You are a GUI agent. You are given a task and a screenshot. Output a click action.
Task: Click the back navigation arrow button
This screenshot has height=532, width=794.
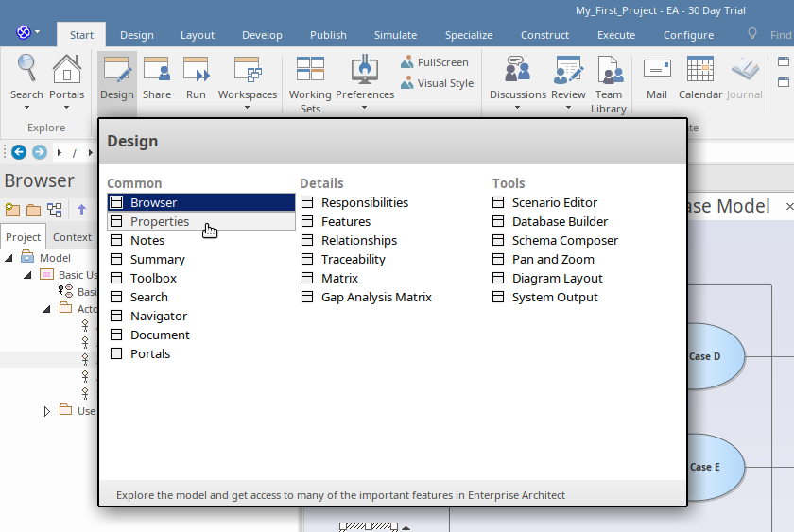point(18,151)
